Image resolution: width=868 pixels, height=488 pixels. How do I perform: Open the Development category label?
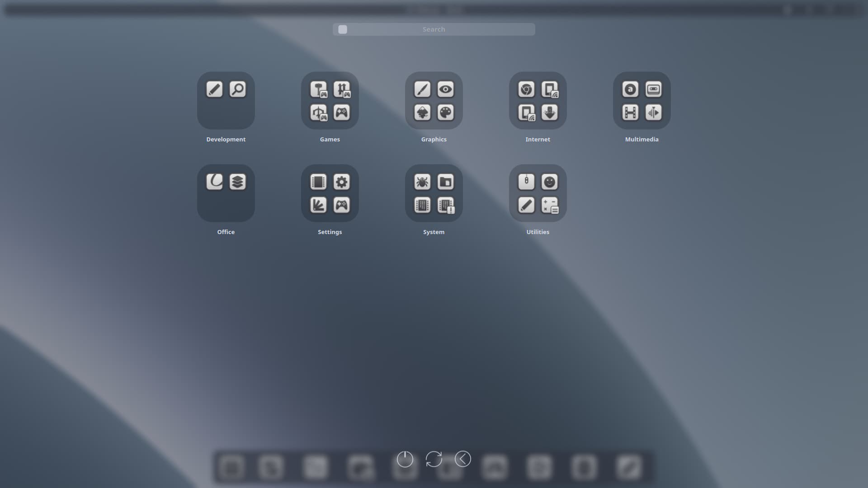[226, 139]
